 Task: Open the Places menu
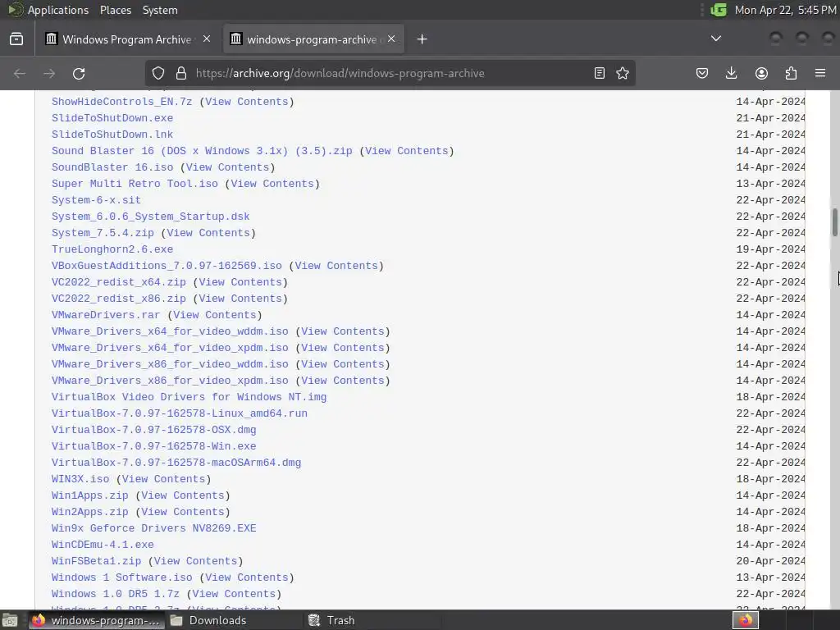click(x=116, y=10)
